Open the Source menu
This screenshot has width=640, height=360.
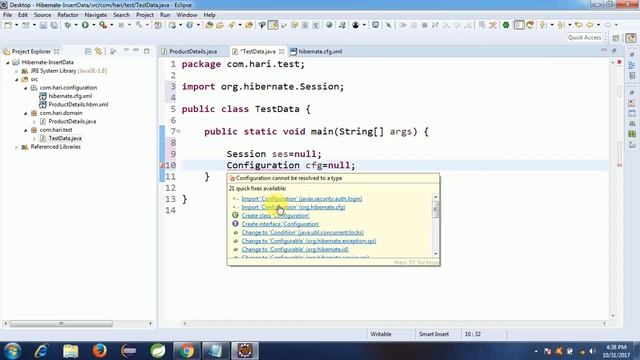(42, 15)
